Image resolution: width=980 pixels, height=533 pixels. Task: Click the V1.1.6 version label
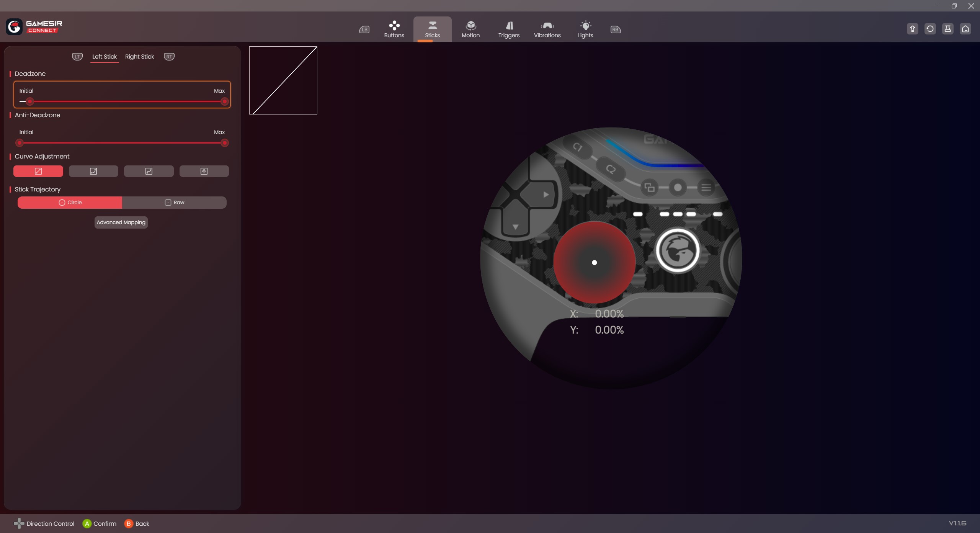(957, 523)
